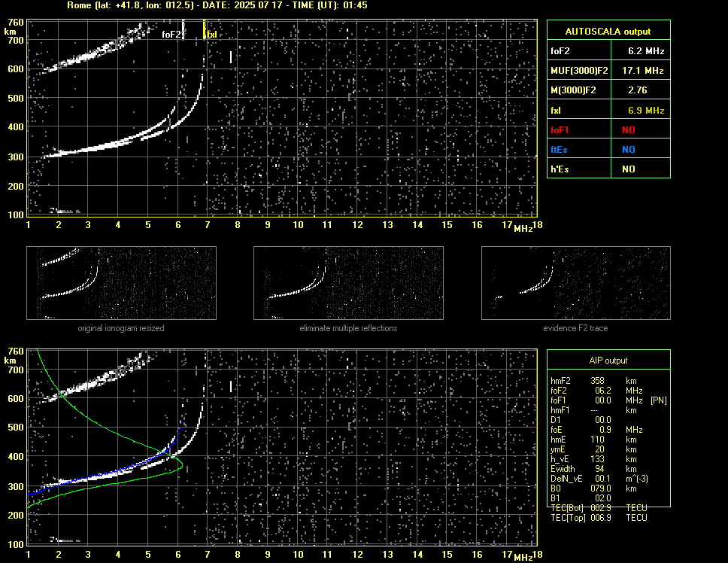Click the foE '0.9' value
Image resolution: width=728 pixels, height=563 pixels.
pos(605,430)
